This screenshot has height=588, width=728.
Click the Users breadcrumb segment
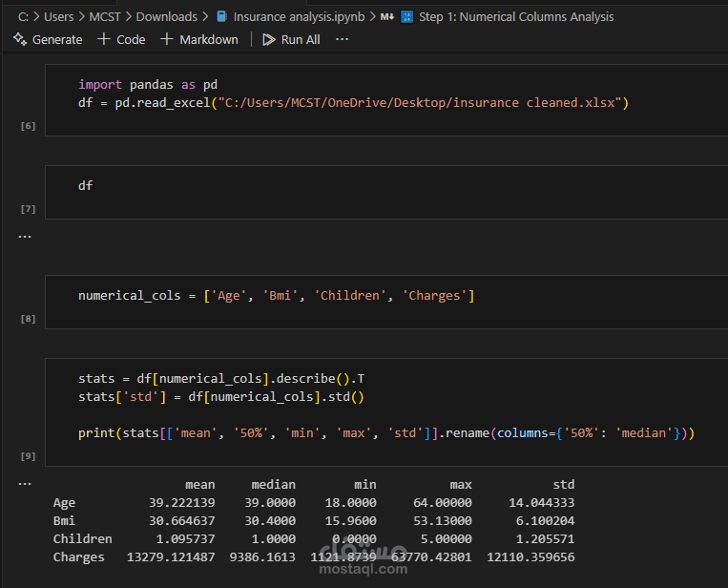[x=58, y=16]
